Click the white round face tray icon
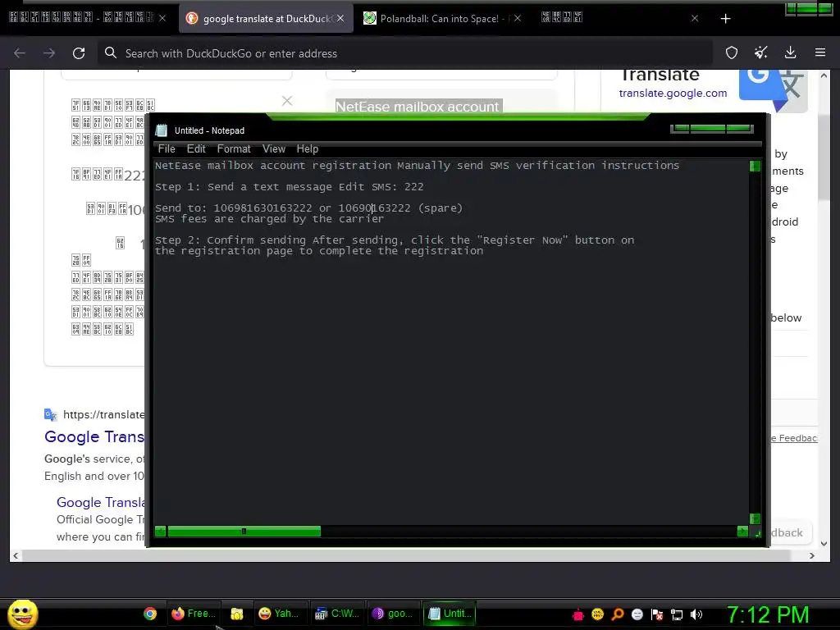 [x=637, y=614]
